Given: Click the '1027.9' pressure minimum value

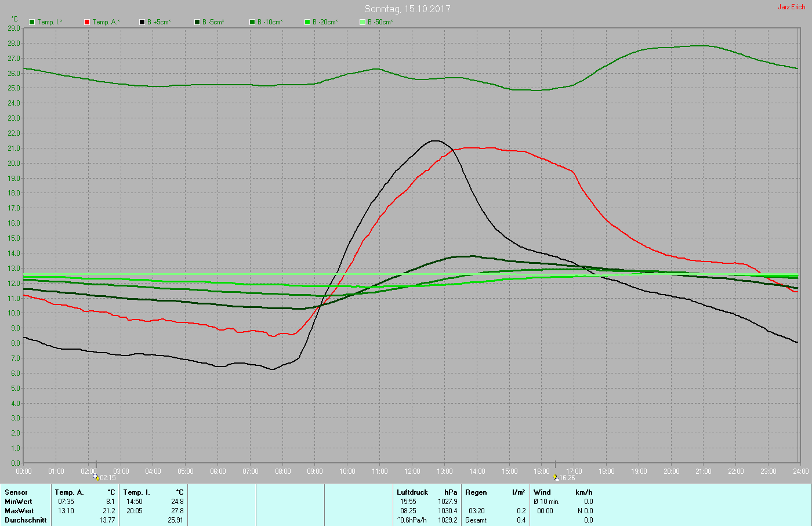Looking at the screenshot, I should 448,502.
